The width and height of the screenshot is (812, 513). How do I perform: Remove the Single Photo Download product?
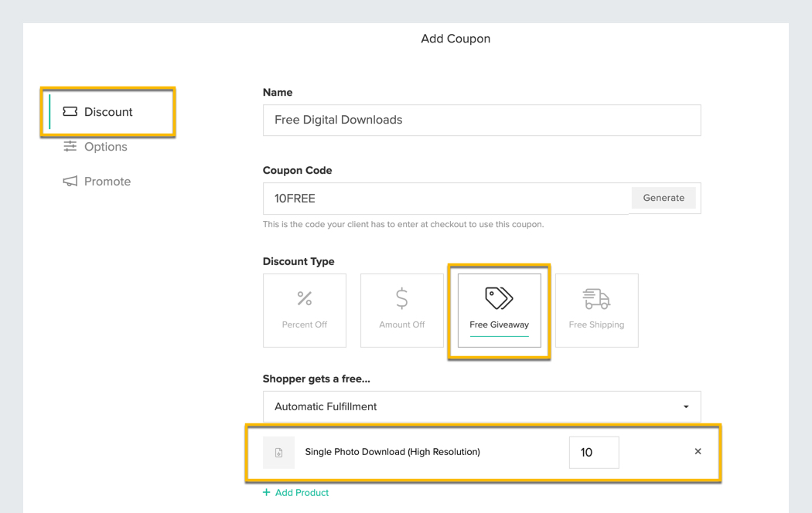[x=698, y=451]
